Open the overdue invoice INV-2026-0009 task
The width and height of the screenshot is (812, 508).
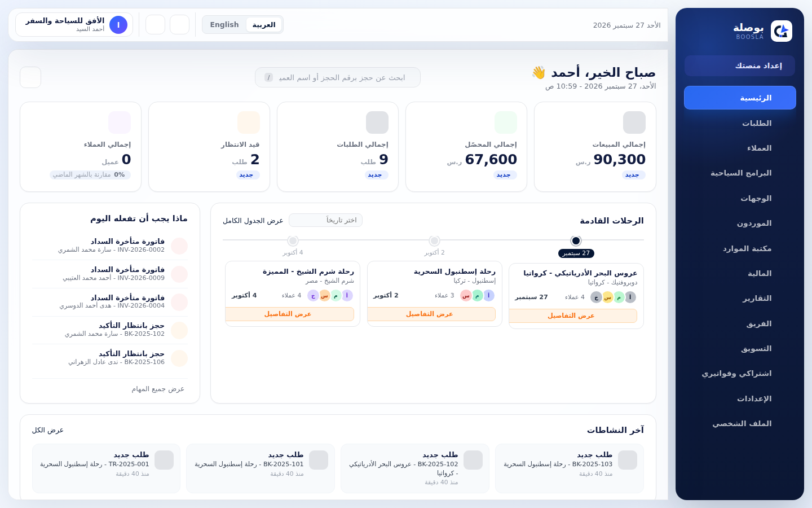(110, 274)
